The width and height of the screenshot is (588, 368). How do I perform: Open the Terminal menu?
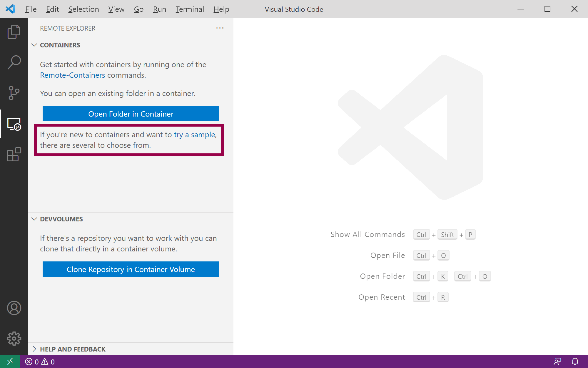click(x=190, y=9)
